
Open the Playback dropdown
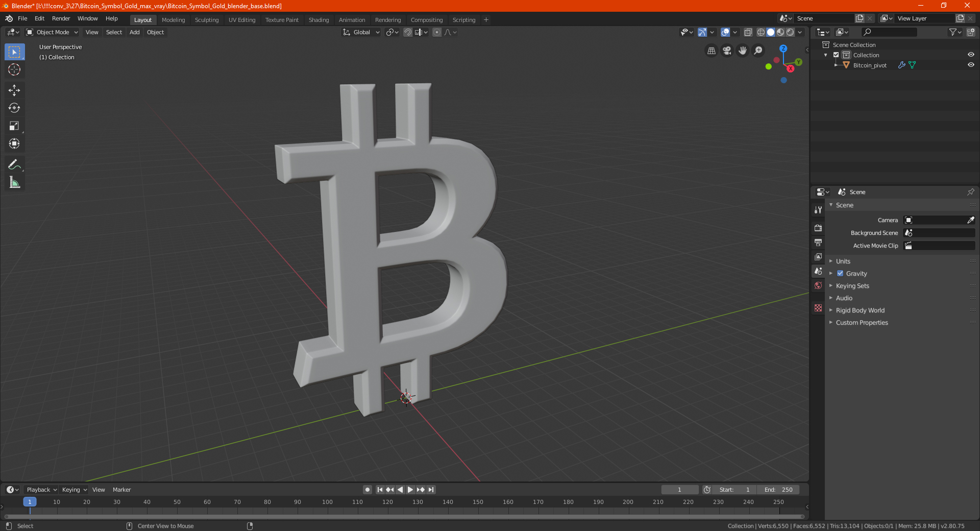pyautogui.click(x=41, y=490)
